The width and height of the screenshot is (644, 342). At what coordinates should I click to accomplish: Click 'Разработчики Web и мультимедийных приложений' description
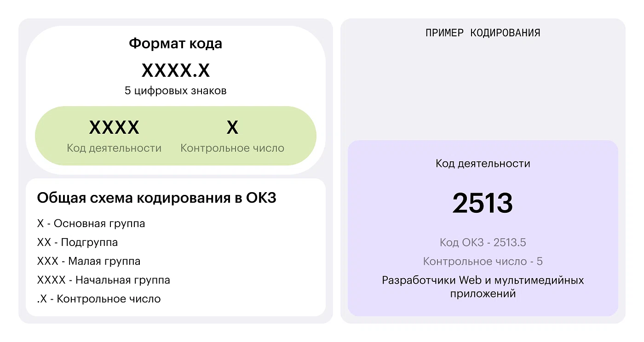pos(483,287)
